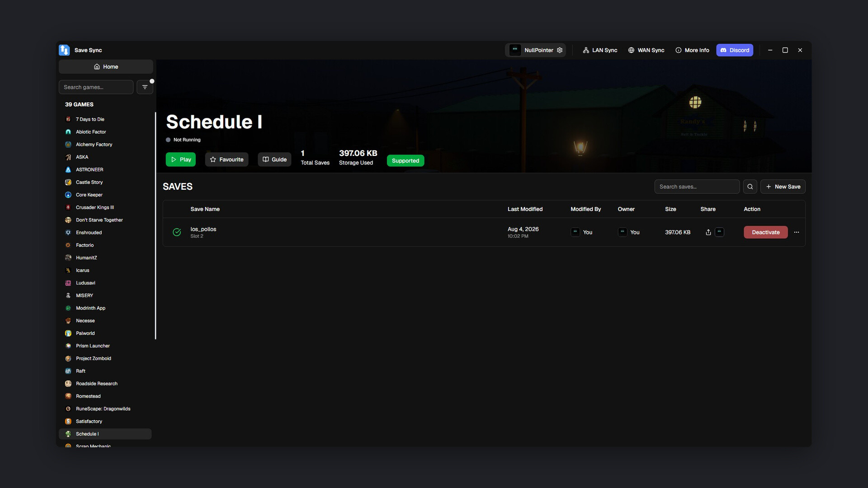This screenshot has width=868, height=488.
Task: Go to the Home page
Action: point(106,66)
